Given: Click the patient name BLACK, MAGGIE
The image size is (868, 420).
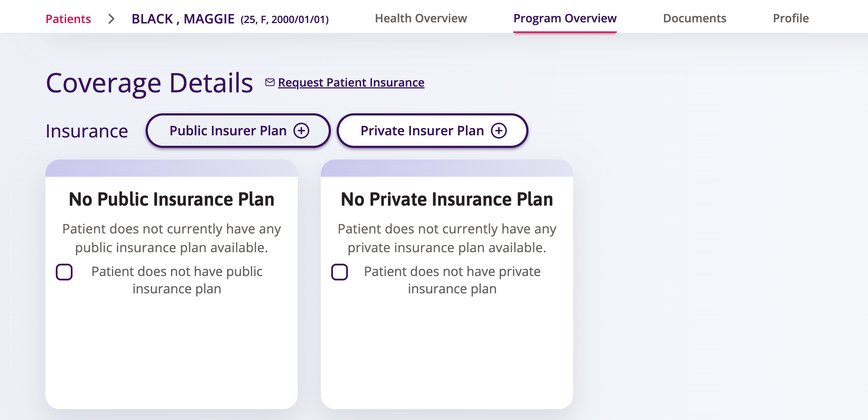Looking at the screenshot, I should pyautogui.click(x=183, y=19).
